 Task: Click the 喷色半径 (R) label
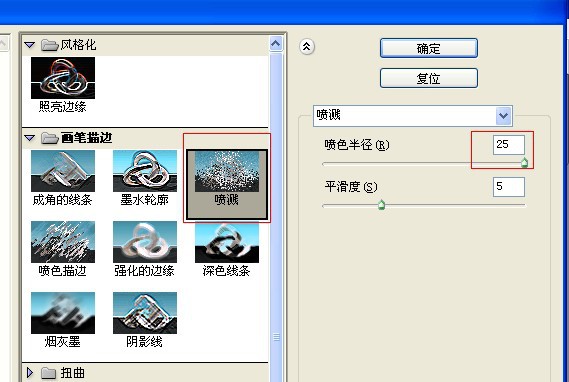(x=357, y=145)
